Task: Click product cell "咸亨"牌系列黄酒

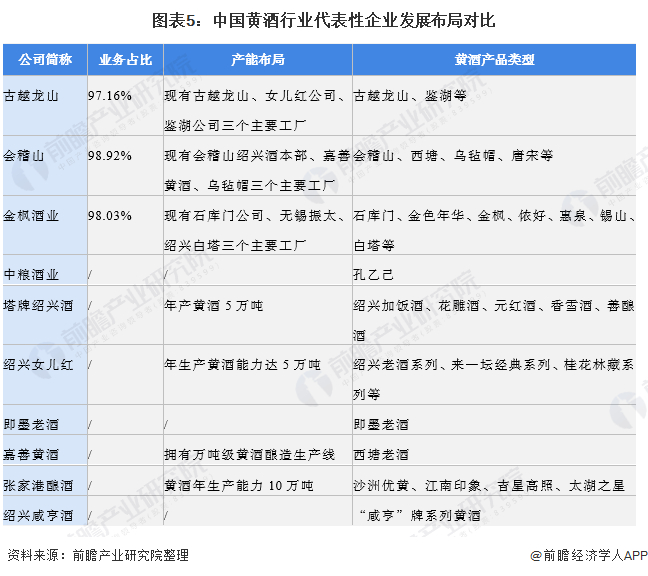Action: [494, 511]
